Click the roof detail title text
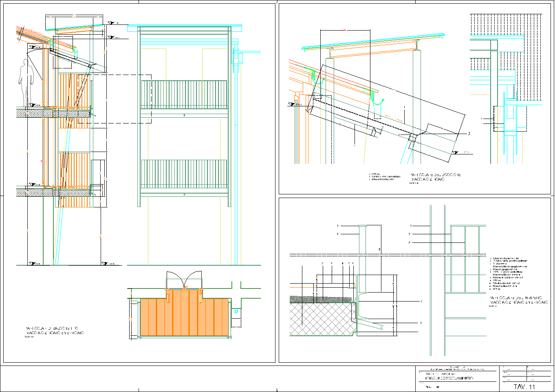The width and height of the screenshot is (555, 392). tap(435, 177)
